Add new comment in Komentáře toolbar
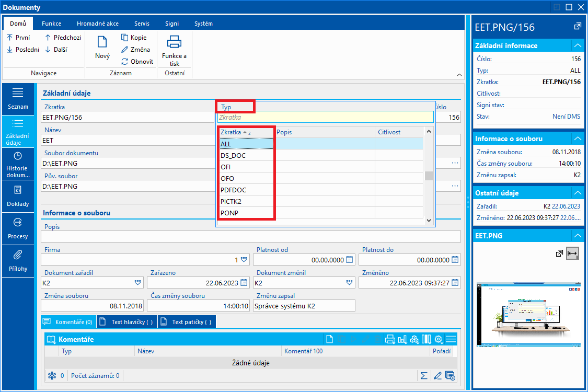 (330, 340)
